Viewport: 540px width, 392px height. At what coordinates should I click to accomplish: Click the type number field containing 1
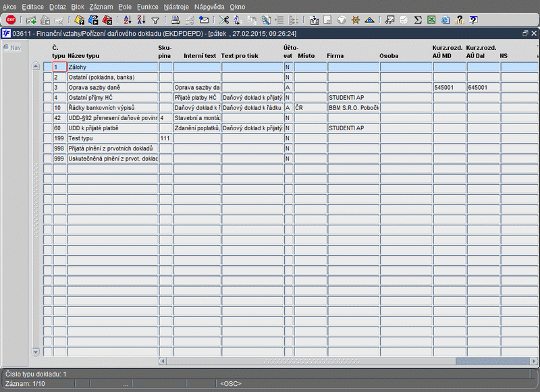click(x=59, y=67)
